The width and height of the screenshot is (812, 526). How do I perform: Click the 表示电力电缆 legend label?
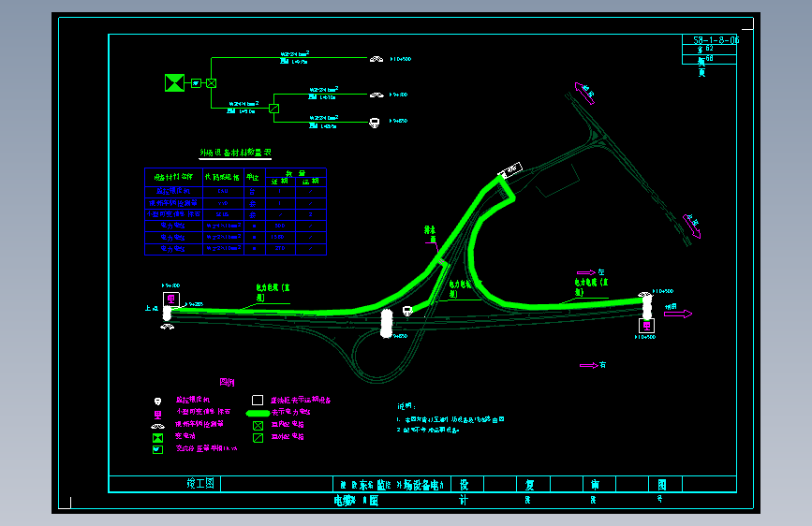291,412
